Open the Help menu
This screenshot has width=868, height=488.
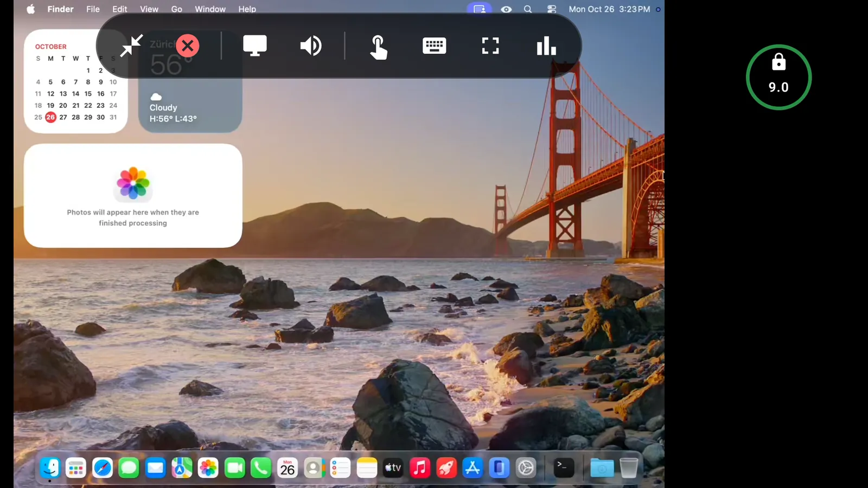(x=247, y=9)
